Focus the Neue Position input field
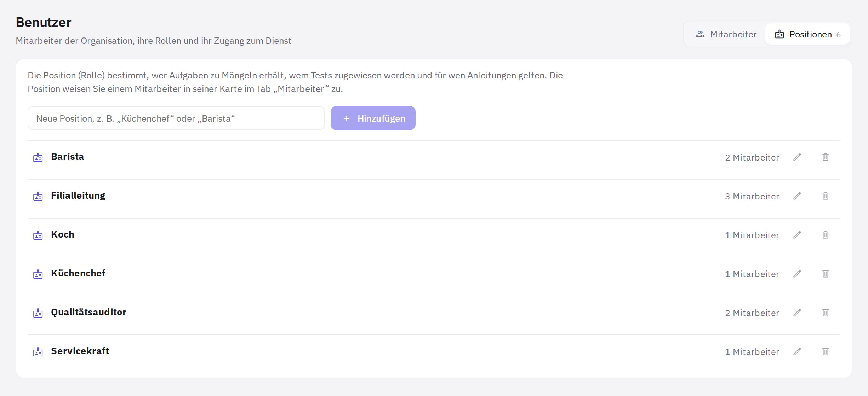Viewport: 868px width, 396px height. point(176,118)
